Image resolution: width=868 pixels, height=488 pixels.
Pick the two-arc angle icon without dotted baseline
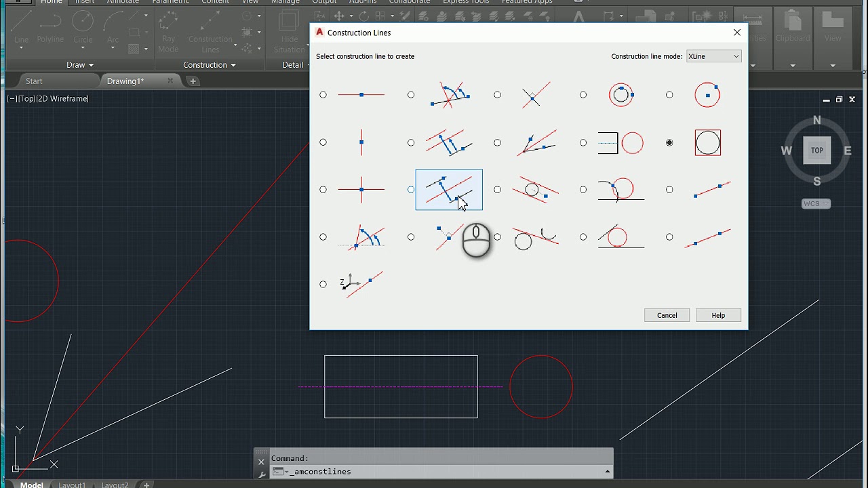click(450, 95)
